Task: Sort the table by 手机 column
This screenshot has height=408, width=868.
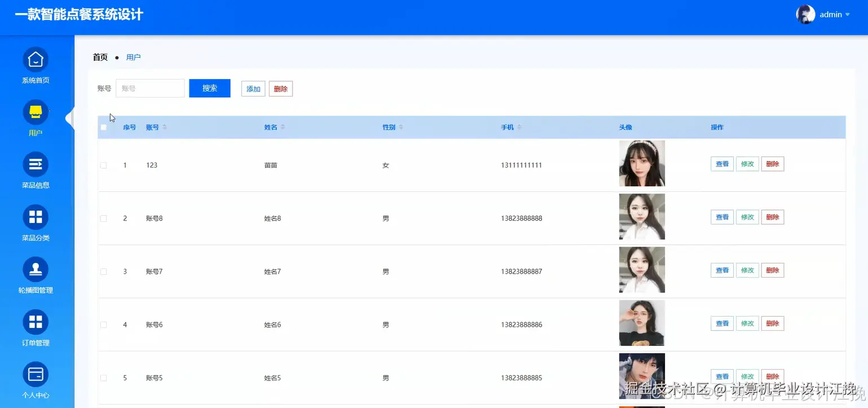Action: pos(519,128)
